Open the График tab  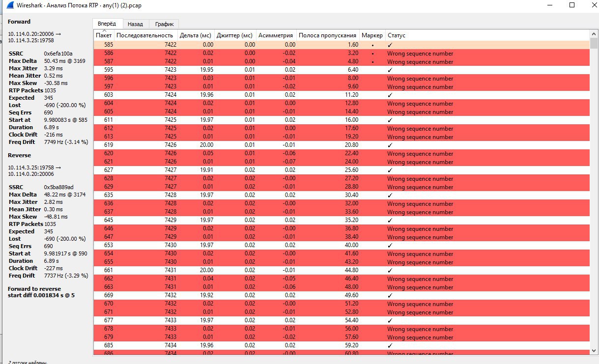click(x=164, y=24)
